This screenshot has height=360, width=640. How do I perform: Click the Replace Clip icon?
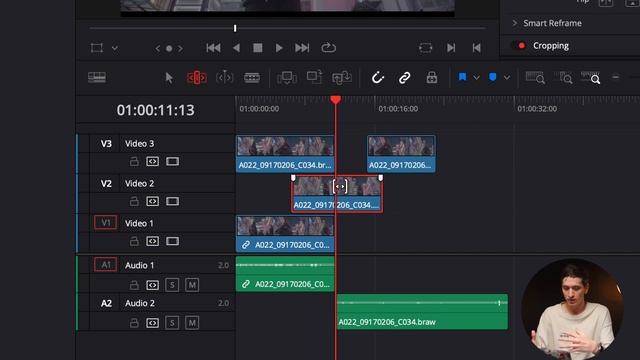342,78
